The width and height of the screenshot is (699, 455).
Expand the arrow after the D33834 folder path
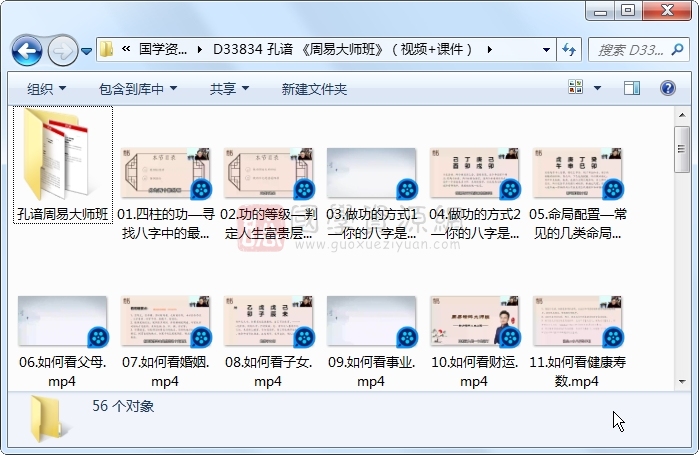489,49
